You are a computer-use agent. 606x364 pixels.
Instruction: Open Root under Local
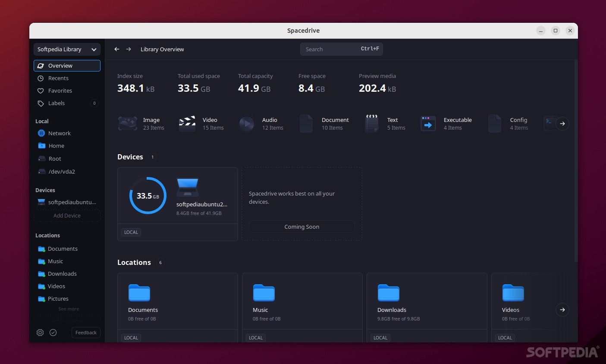67,159
